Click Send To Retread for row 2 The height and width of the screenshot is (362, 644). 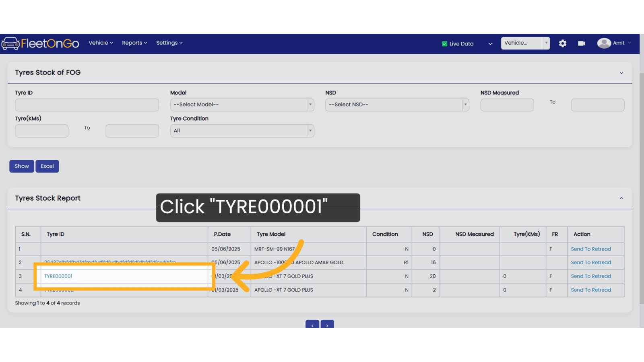pos(591,263)
